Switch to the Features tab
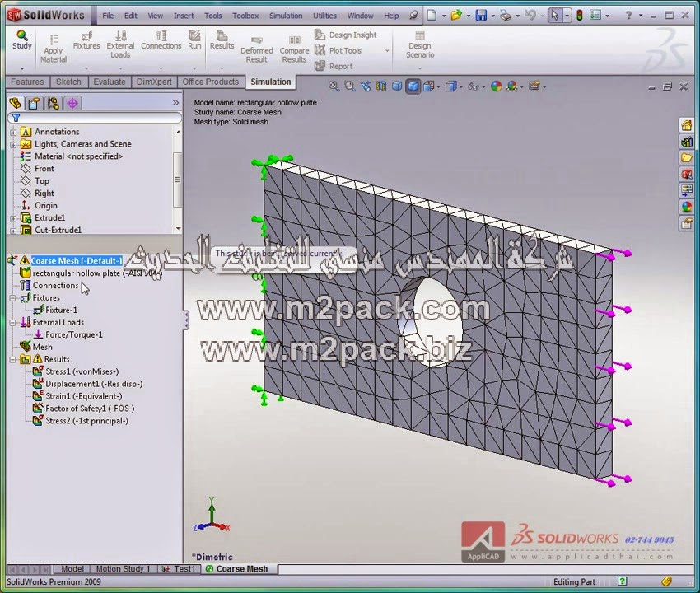The image size is (700, 593). click(x=27, y=82)
